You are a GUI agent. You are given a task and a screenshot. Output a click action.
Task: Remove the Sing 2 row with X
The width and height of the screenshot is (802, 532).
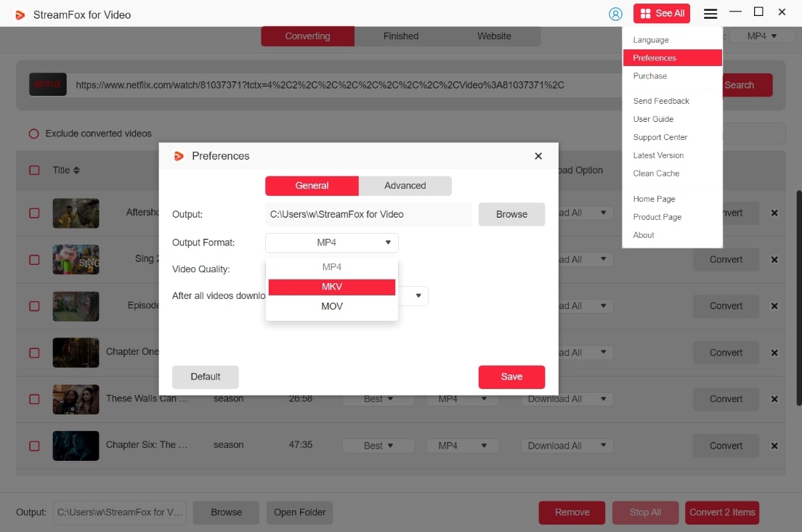774,260
